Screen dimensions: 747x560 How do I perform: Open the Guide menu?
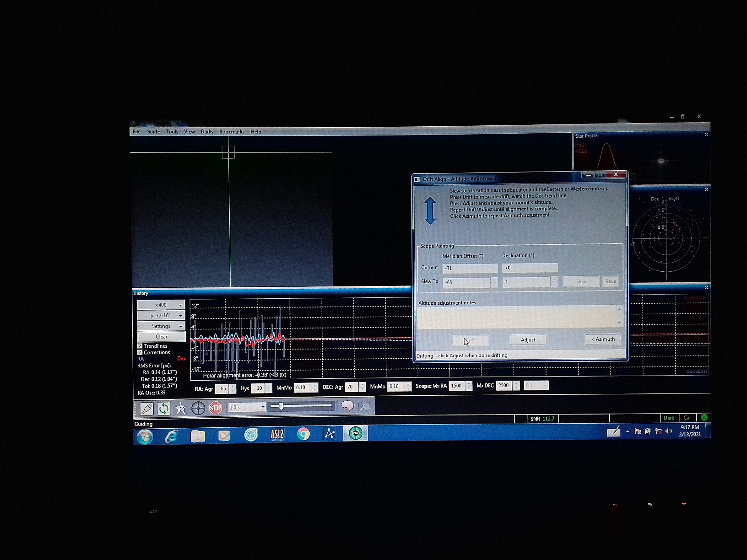click(153, 132)
